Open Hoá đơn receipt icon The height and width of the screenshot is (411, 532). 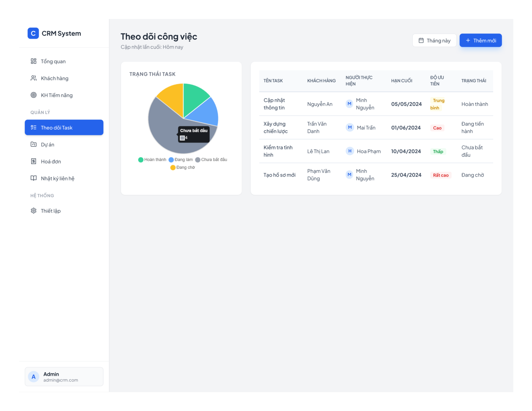(34, 161)
